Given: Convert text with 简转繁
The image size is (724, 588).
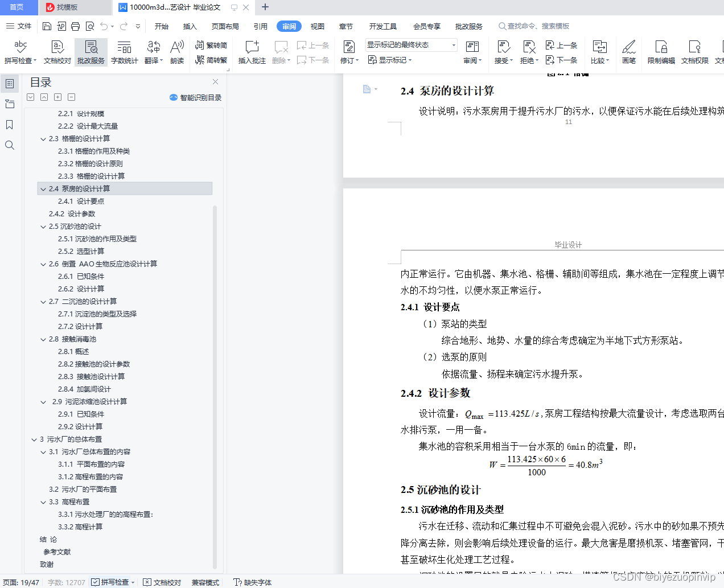Looking at the screenshot, I should click(211, 60).
